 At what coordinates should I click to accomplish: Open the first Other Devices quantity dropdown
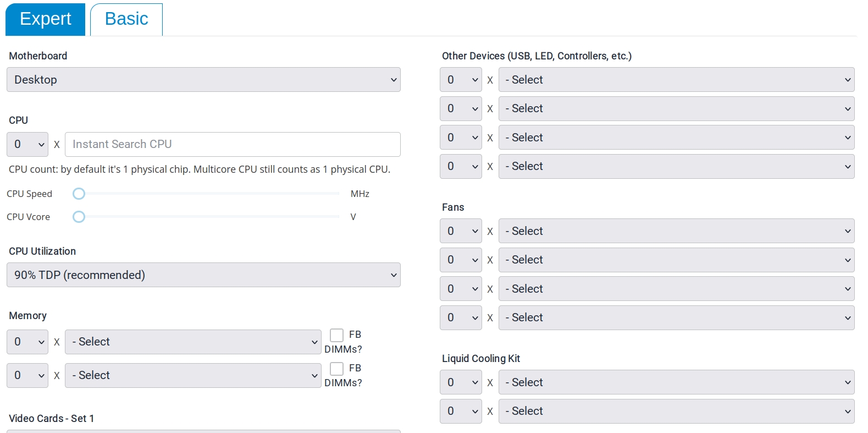[461, 80]
